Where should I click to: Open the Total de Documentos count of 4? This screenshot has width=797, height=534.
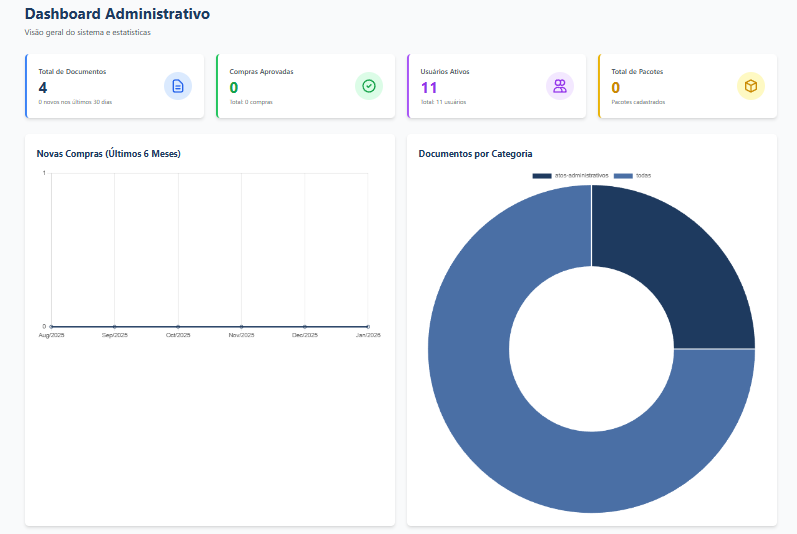[x=43, y=88]
